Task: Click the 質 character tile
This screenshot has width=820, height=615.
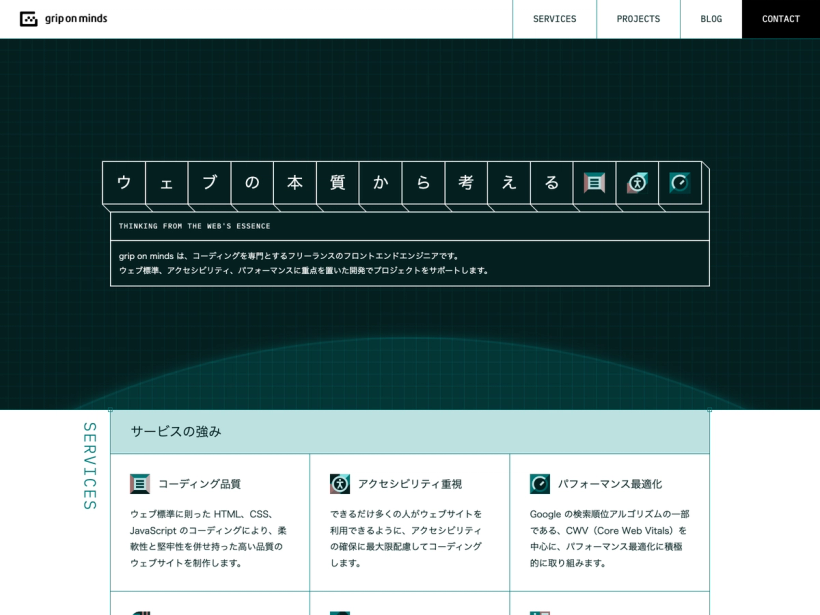Action: (x=338, y=183)
